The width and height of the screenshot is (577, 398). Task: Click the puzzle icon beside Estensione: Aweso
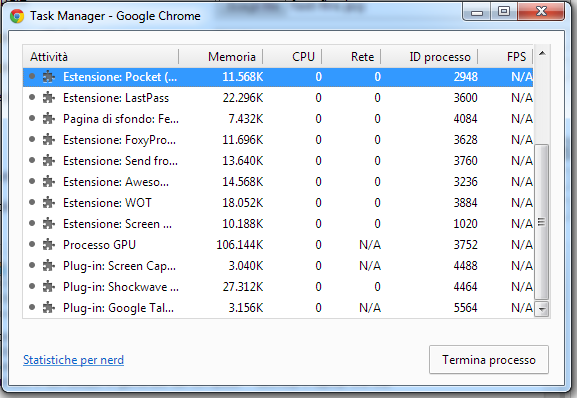coord(49,182)
